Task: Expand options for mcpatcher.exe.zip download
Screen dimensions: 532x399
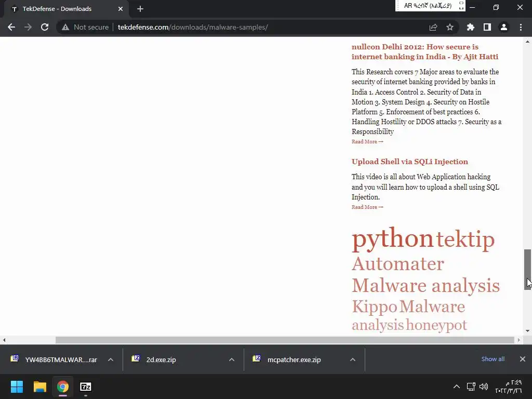Action: click(x=353, y=360)
